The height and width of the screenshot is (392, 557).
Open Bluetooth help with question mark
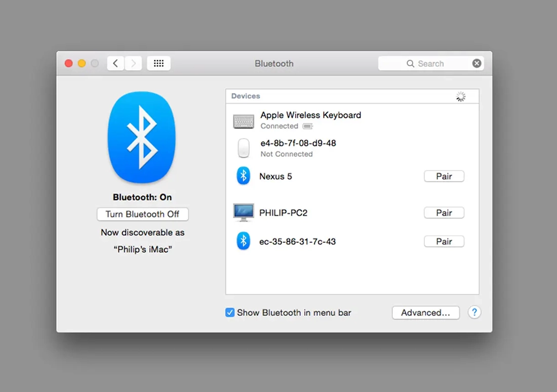(x=474, y=313)
